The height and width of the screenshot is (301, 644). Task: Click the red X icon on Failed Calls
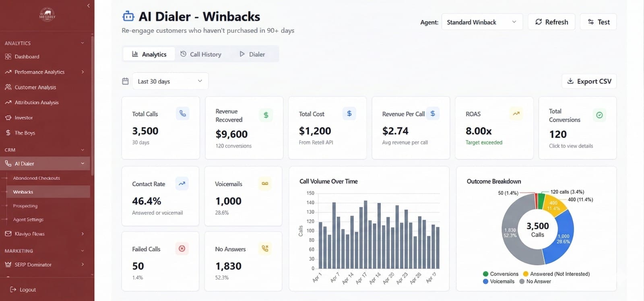click(182, 249)
